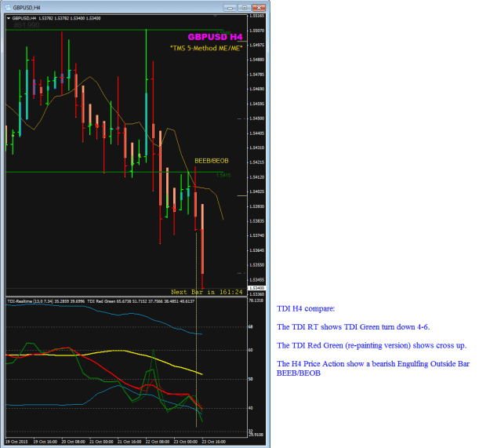Click price axis value 1.54975
490x448 pixels.
click(x=257, y=45)
